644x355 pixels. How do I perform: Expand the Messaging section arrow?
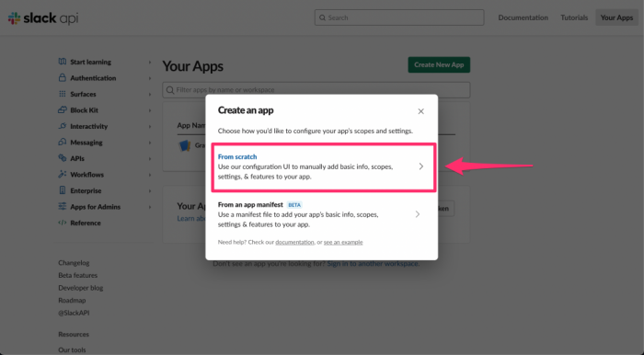150,143
